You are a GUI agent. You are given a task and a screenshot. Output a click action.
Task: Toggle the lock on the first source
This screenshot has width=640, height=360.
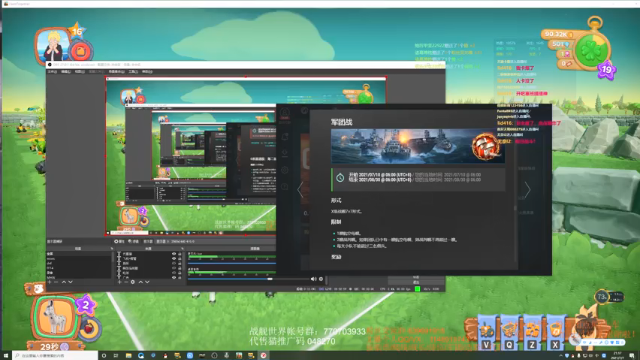pyautogui.click(x=180, y=254)
